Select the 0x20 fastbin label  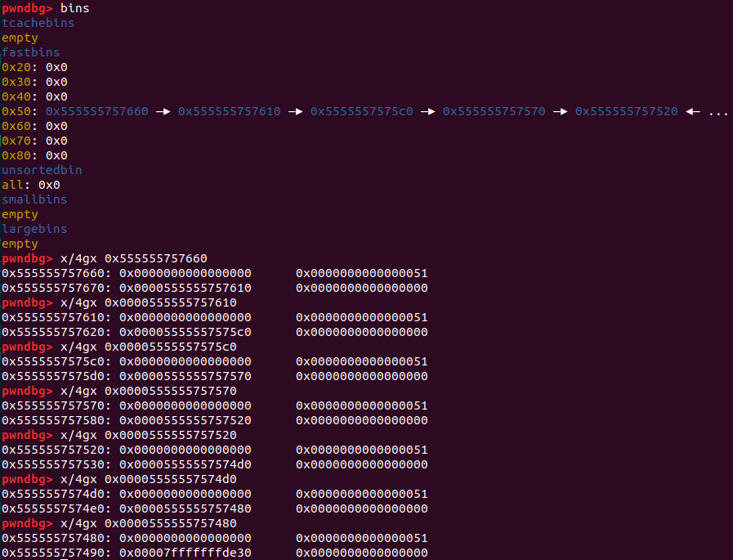[16, 67]
